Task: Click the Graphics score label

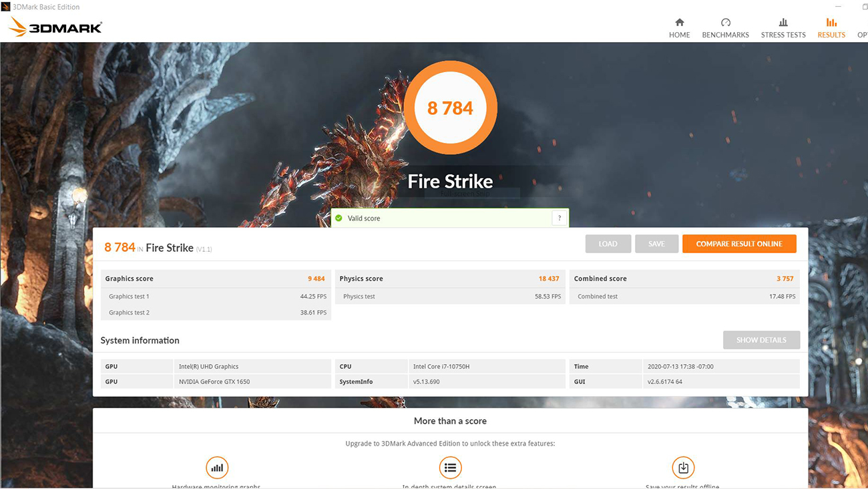Action: pos(129,279)
